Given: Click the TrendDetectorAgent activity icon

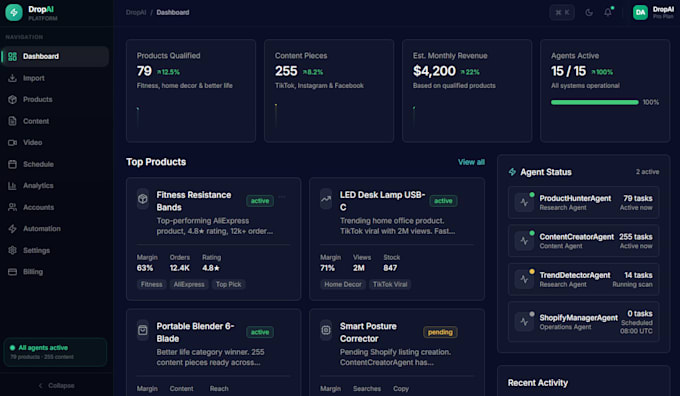Looking at the screenshot, I should tap(524, 279).
